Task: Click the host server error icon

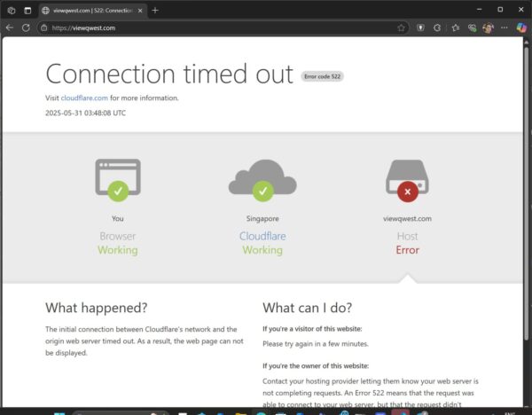Action: coord(407,181)
